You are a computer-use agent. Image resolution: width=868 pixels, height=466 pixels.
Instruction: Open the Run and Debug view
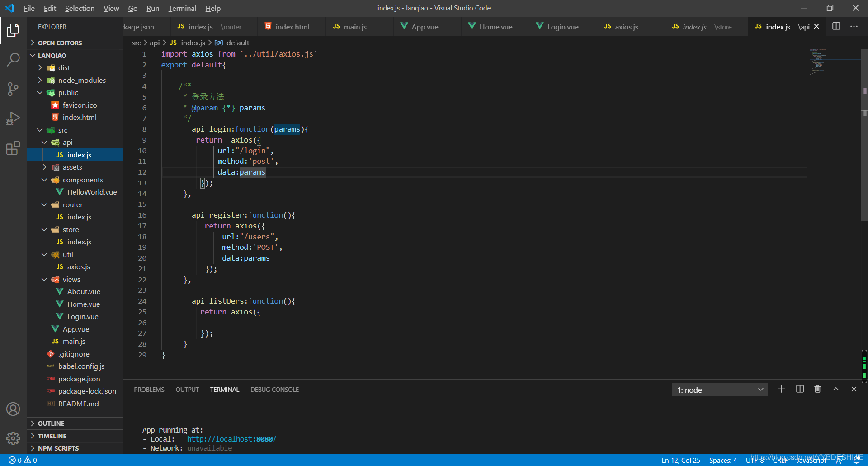(13, 118)
